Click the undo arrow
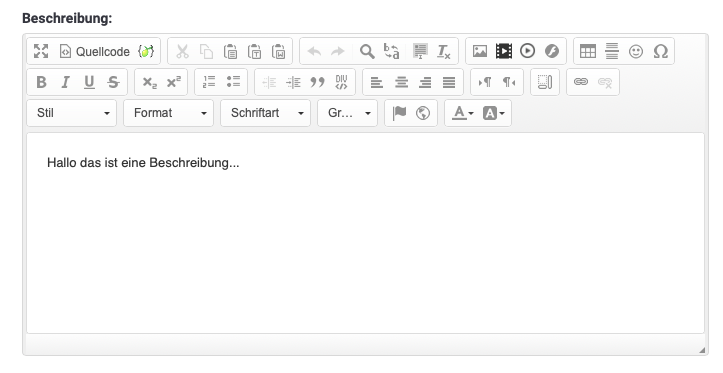 tap(314, 51)
